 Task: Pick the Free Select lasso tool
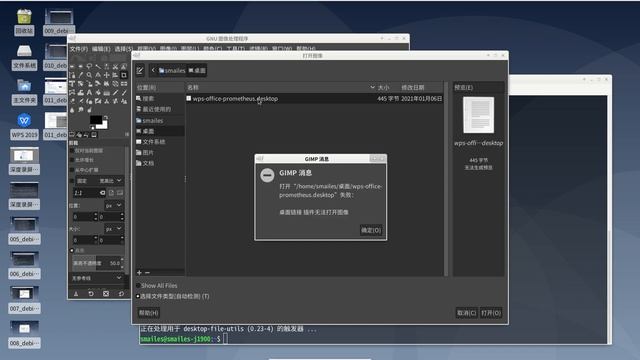click(89, 66)
